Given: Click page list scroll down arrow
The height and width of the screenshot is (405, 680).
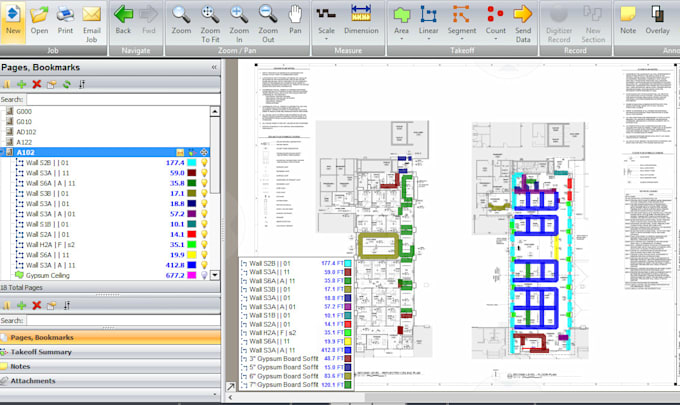Looking at the screenshot, I should [215, 275].
